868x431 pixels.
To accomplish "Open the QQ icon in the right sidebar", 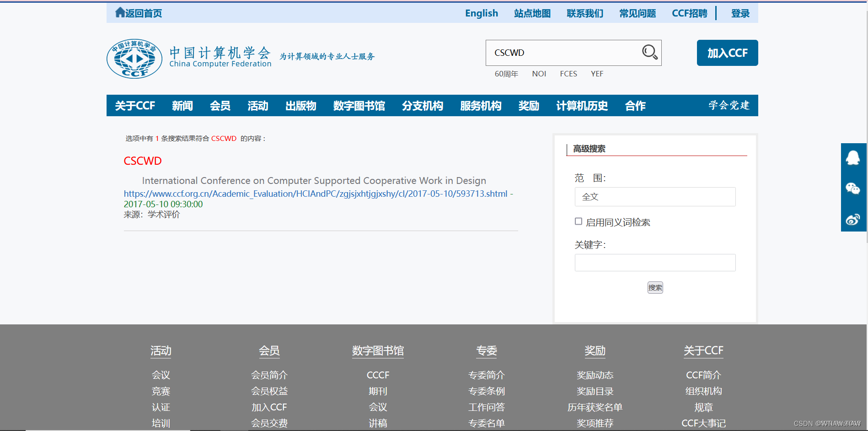I will (853, 158).
